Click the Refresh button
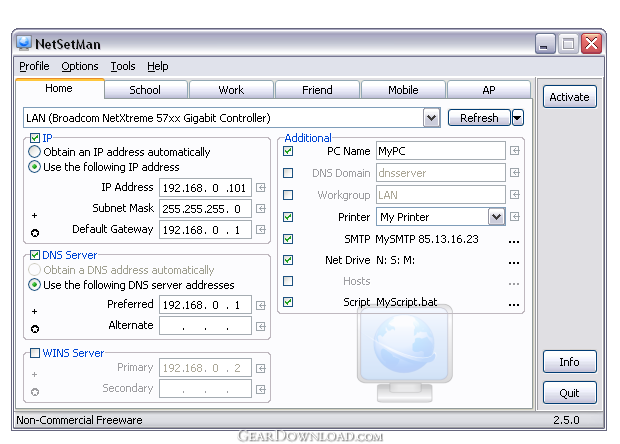Screen dimensions: 620x444 479,118
